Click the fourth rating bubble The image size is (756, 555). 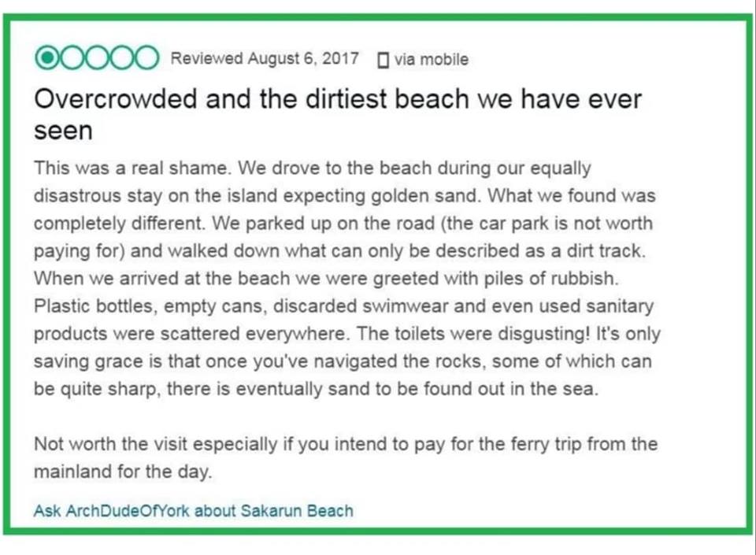point(122,59)
